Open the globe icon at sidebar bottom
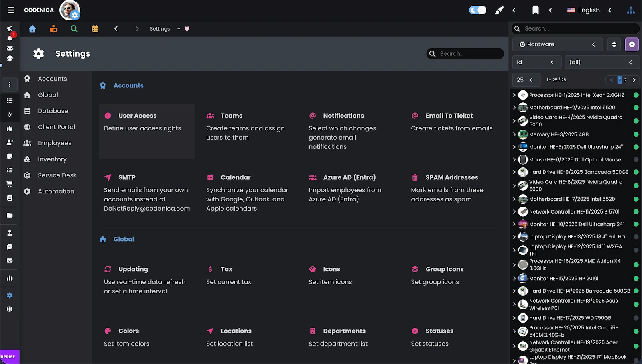The width and height of the screenshot is (642, 364). tap(10, 309)
